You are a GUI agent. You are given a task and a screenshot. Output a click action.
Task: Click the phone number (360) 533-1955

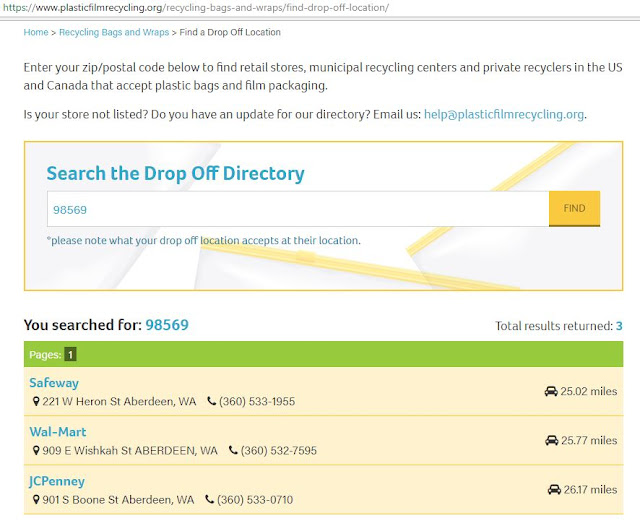(x=257, y=402)
